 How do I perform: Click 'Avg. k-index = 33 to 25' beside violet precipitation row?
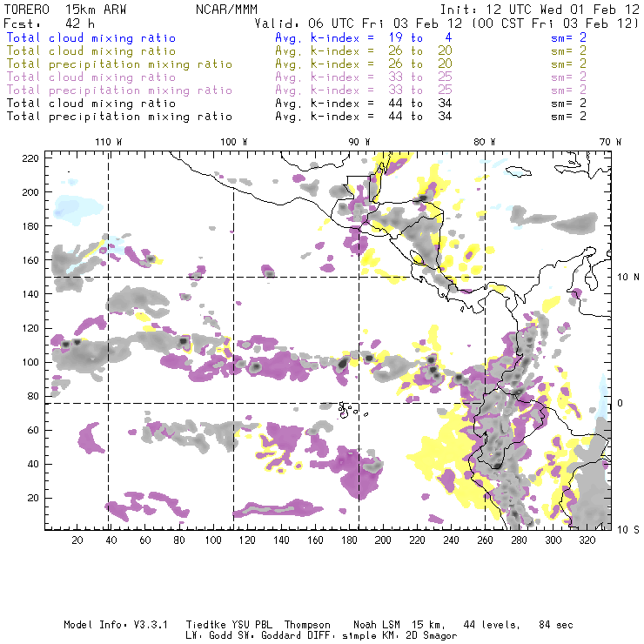(x=364, y=91)
